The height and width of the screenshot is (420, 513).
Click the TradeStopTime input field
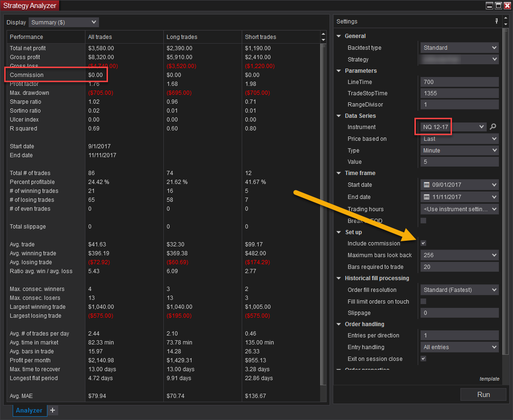(x=459, y=93)
